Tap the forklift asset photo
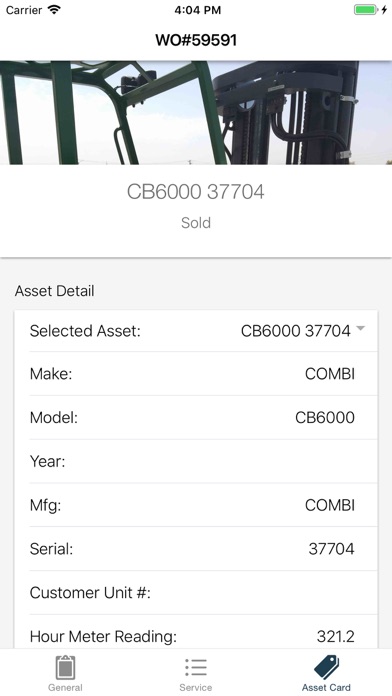392x696 pixels. tap(196, 113)
